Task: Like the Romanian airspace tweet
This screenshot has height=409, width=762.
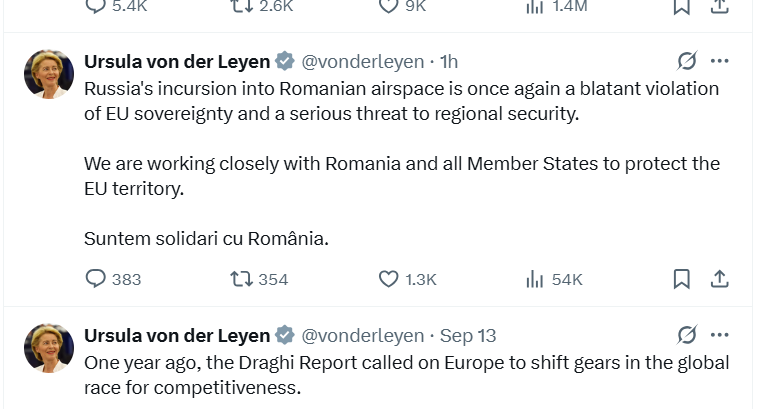Action: pos(390,279)
